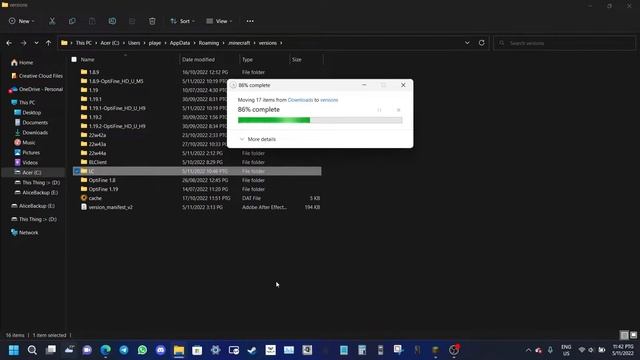
Task: Open the View dropdown menu
Action: (x=219, y=21)
